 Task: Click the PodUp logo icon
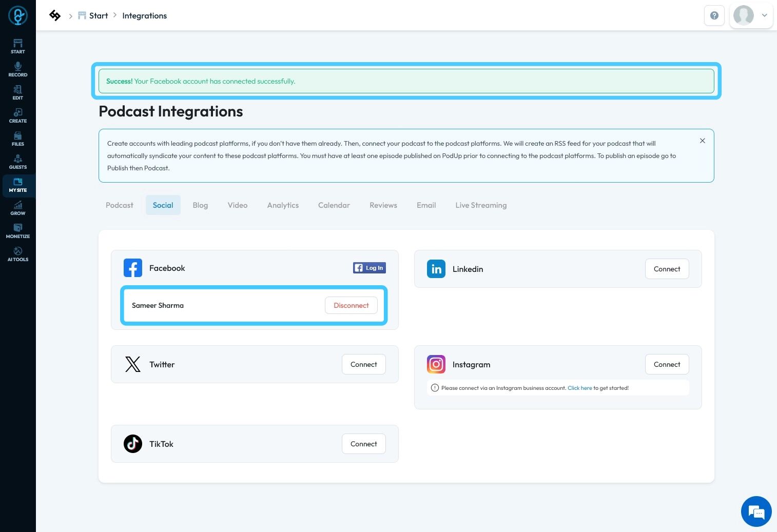18,16
